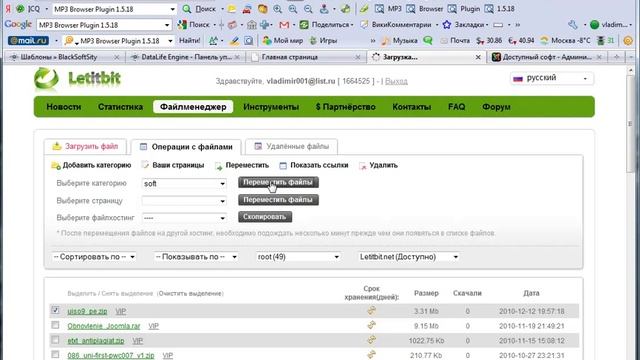Switch to the Загрузить файл tab
This screenshot has width=640, height=360.
(85, 147)
